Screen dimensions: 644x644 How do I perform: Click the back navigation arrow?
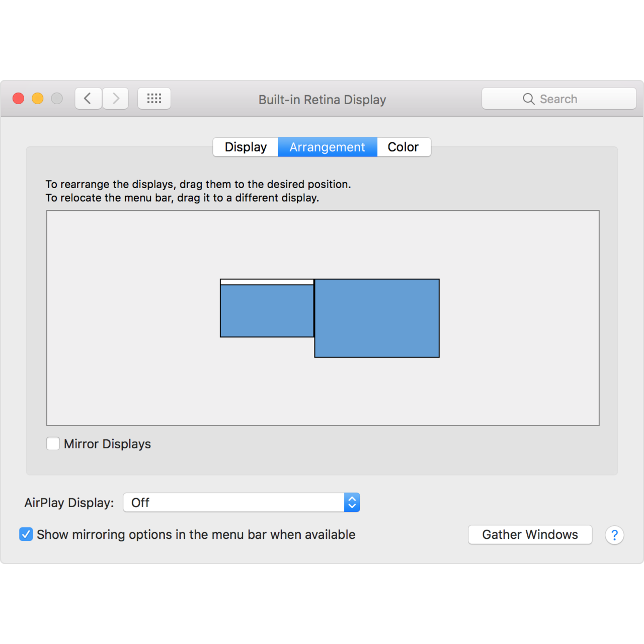pos(88,99)
